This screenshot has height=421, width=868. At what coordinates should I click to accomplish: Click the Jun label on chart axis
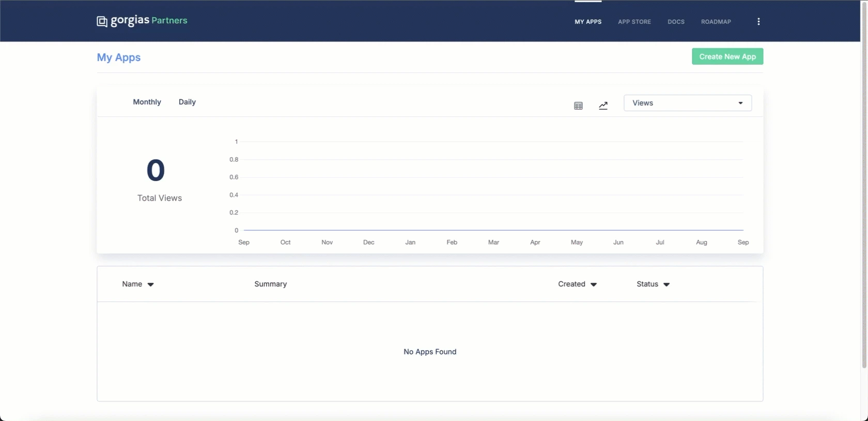point(618,242)
